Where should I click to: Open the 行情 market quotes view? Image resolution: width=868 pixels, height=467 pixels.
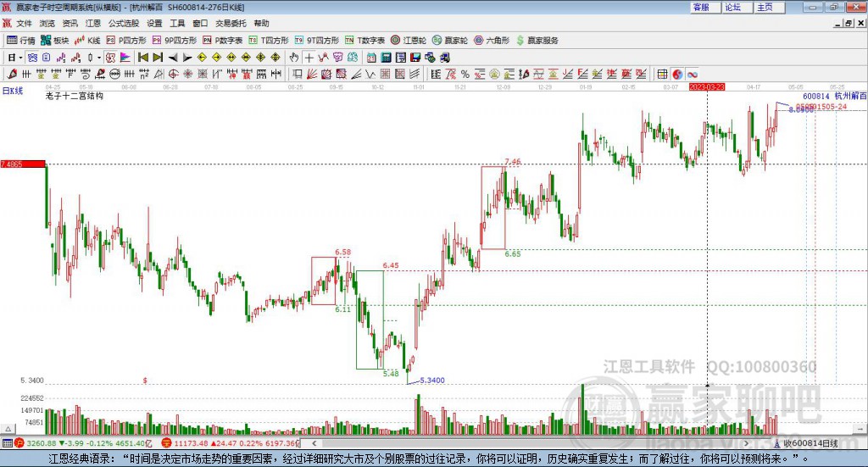(x=21, y=40)
